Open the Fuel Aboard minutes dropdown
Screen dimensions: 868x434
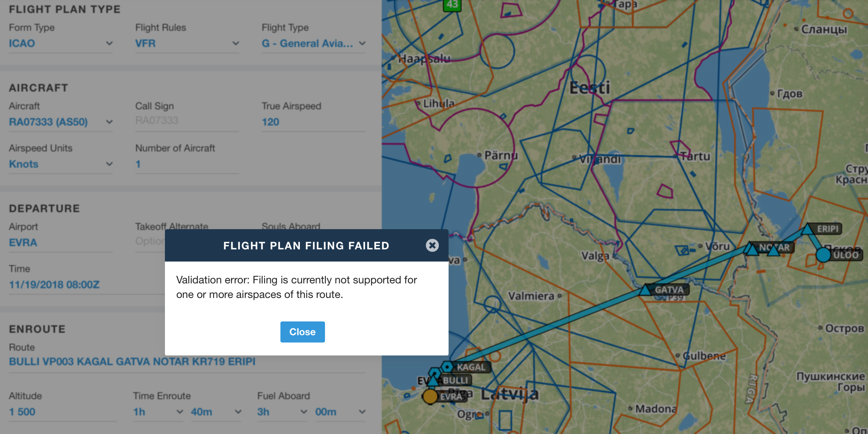[340, 412]
